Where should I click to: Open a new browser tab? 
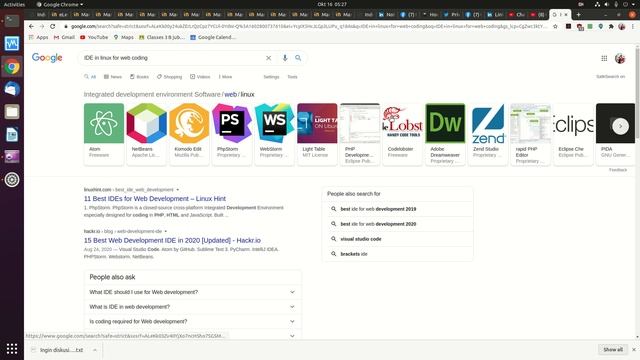[578, 14]
